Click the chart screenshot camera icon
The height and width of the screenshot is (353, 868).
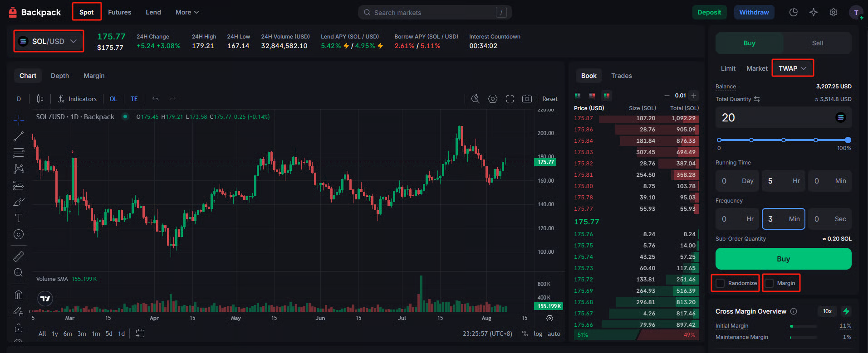tap(527, 99)
